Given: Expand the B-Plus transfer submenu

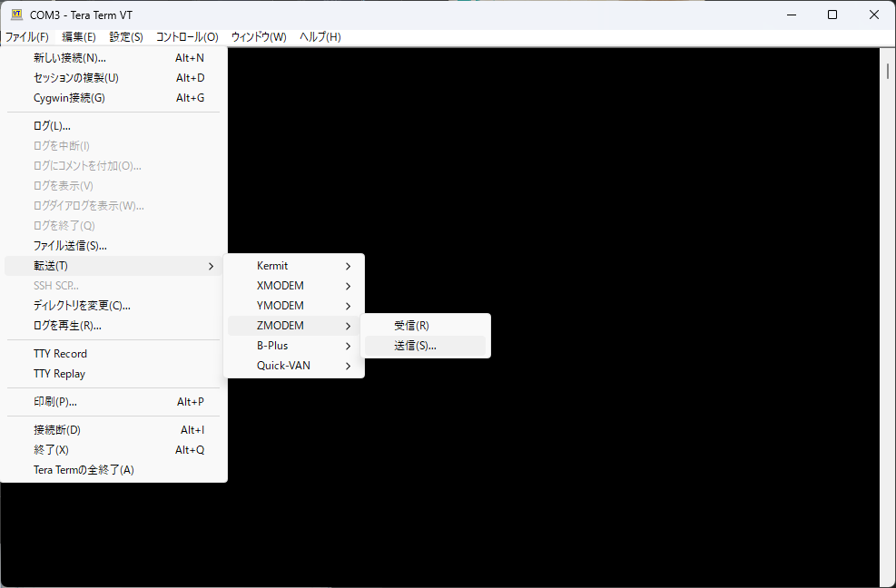Looking at the screenshot, I should (x=294, y=346).
